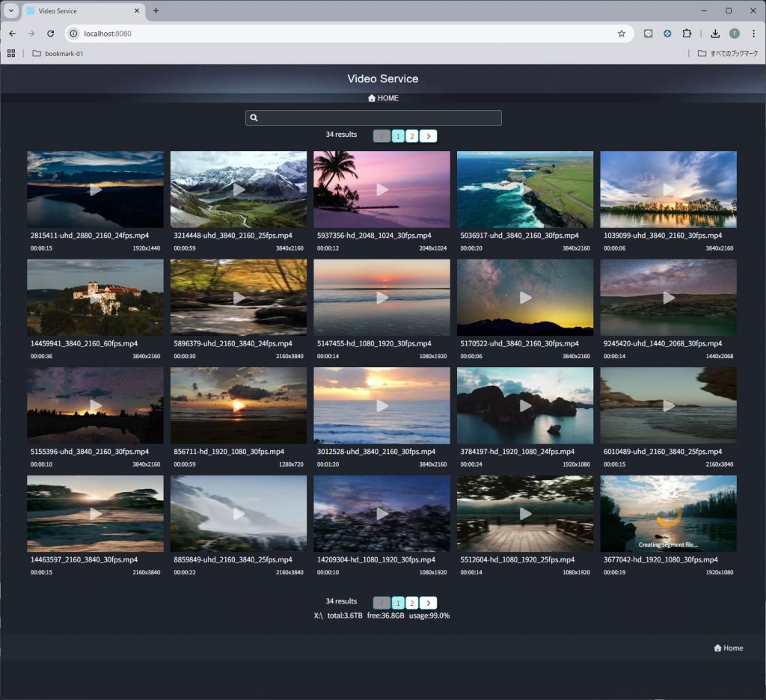Select page 2 in bottom pagination
The height and width of the screenshot is (700, 766).
pyautogui.click(x=411, y=603)
